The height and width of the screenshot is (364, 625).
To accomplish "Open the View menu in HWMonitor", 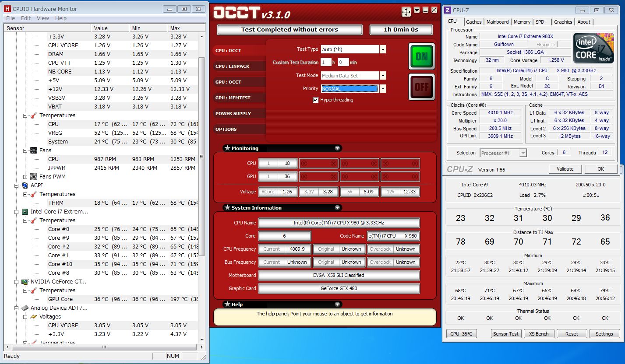I will 43,18.
